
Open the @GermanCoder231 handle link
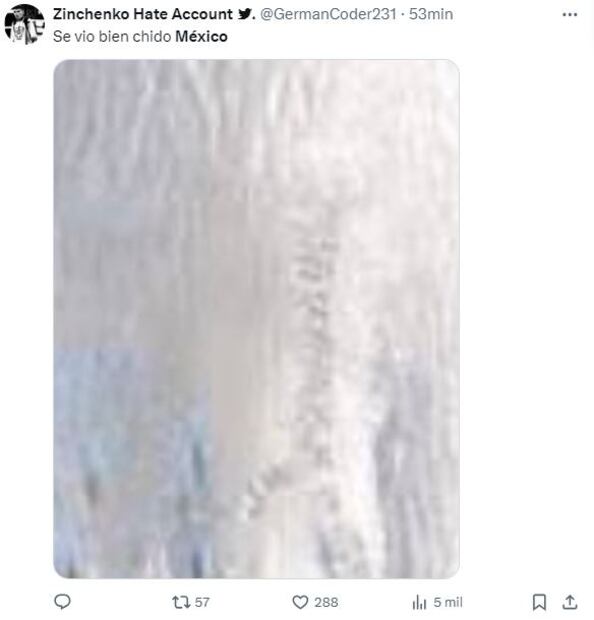click(328, 14)
